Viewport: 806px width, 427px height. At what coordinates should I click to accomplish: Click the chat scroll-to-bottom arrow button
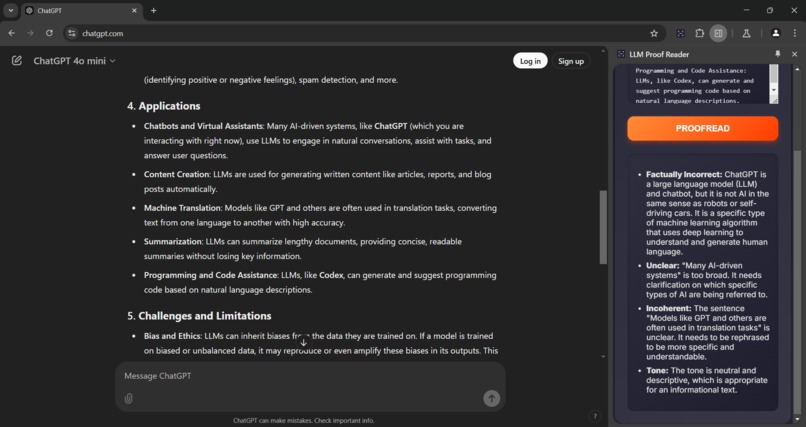pyautogui.click(x=303, y=342)
